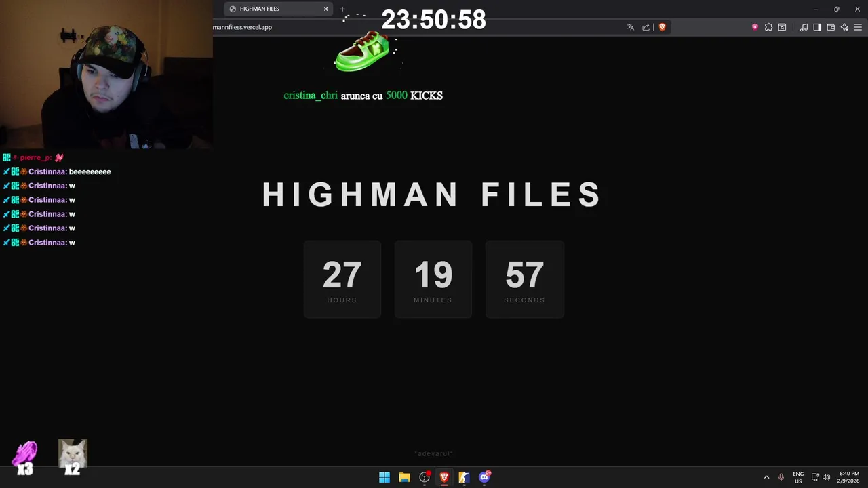Image resolution: width=868 pixels, height=488 pixels.
Task: Click the 19 MINUTES countdown box
Action: point(433,279)
